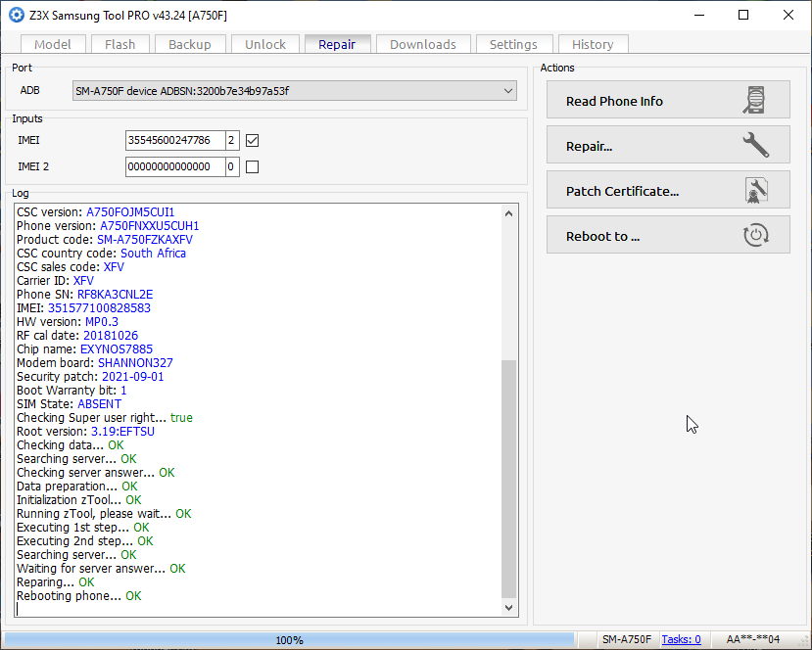The height and width of the screenshot is (650, 812).
Task: Click Patch Certificate... button
Action: point(668,189)
